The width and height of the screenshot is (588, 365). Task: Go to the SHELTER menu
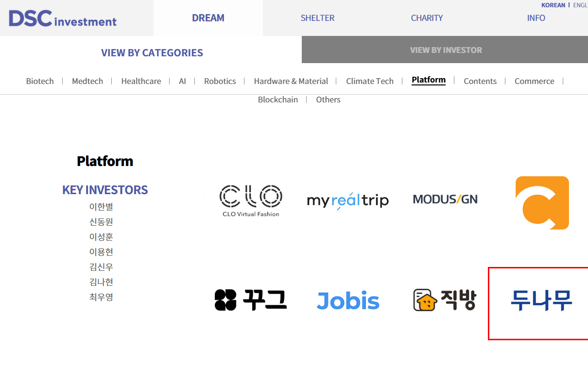[x=317, y=18]
